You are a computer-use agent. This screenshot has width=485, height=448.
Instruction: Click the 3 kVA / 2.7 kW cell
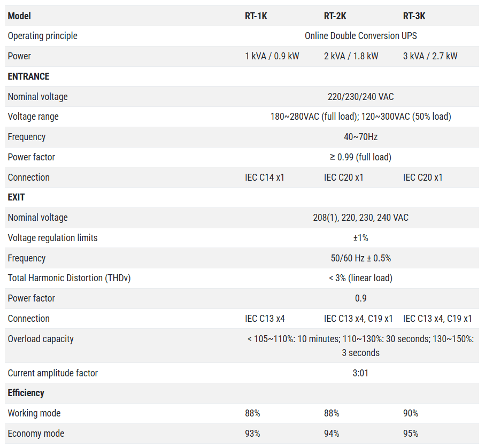pyautogui.click(x=430, y=56)
